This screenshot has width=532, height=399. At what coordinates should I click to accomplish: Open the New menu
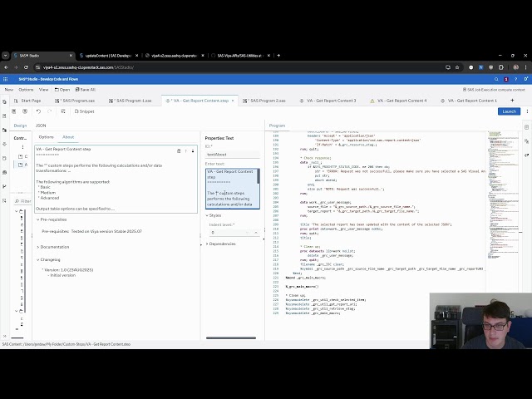pos(9,90)
